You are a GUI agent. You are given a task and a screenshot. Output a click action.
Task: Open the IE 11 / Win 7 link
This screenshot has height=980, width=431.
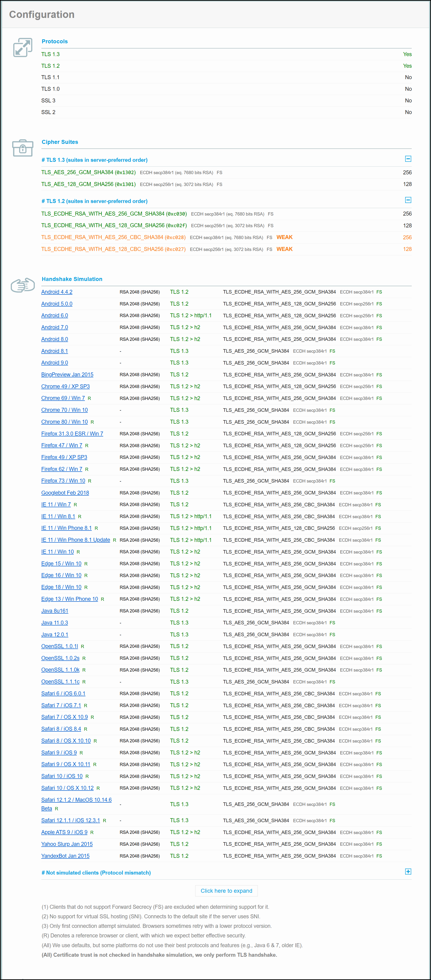click(56, 504)
